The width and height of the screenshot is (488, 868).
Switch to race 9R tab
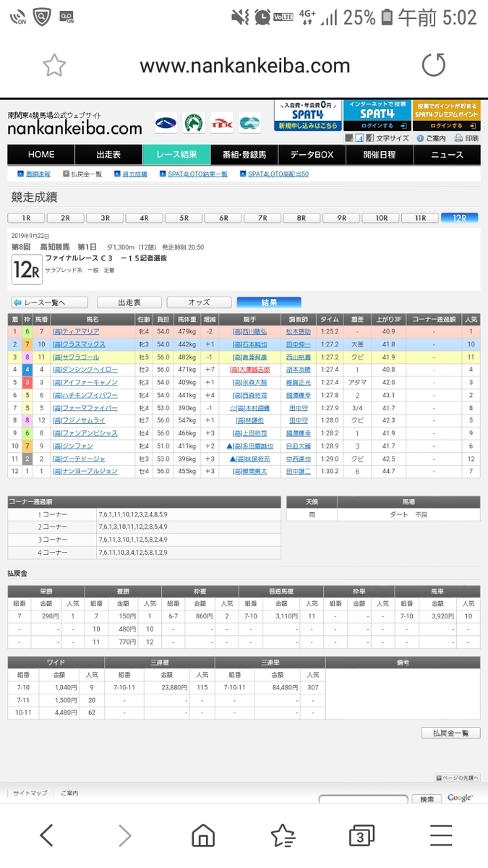click(x=341, y=218)
